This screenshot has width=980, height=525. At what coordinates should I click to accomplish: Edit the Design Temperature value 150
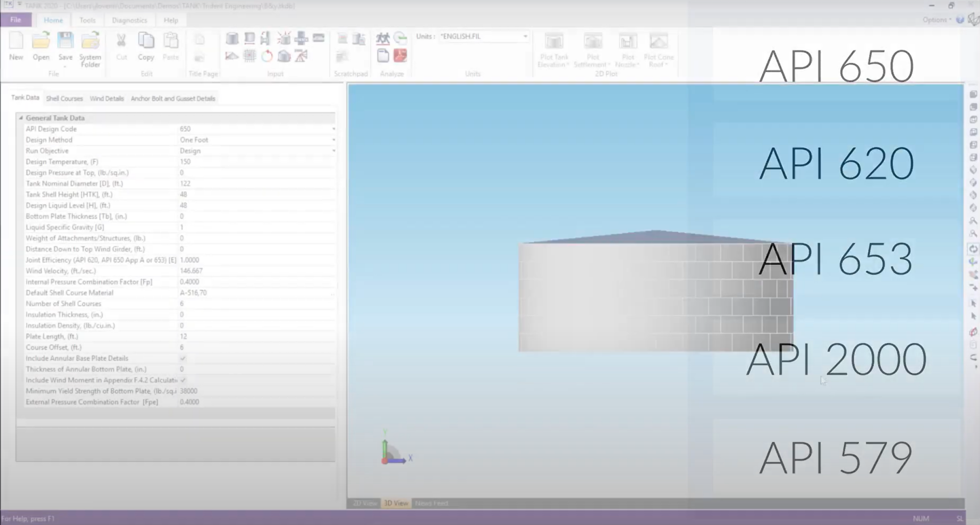(256, 162)
